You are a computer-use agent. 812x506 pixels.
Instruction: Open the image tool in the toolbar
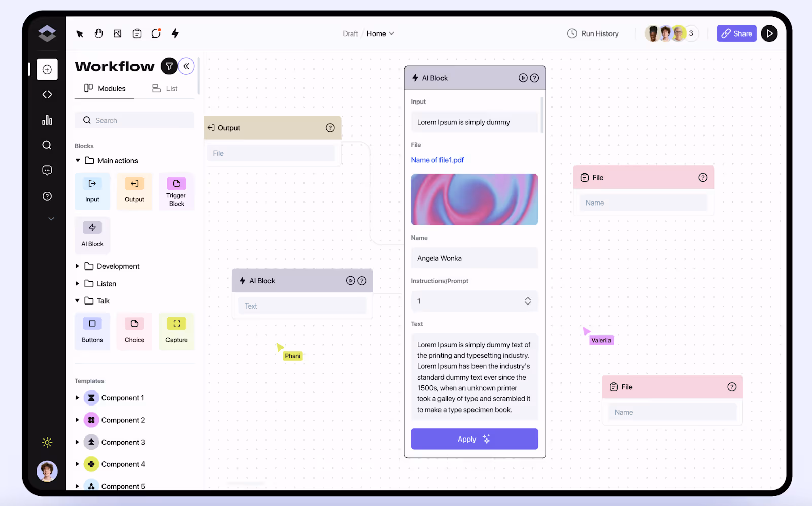click(117, 33)
